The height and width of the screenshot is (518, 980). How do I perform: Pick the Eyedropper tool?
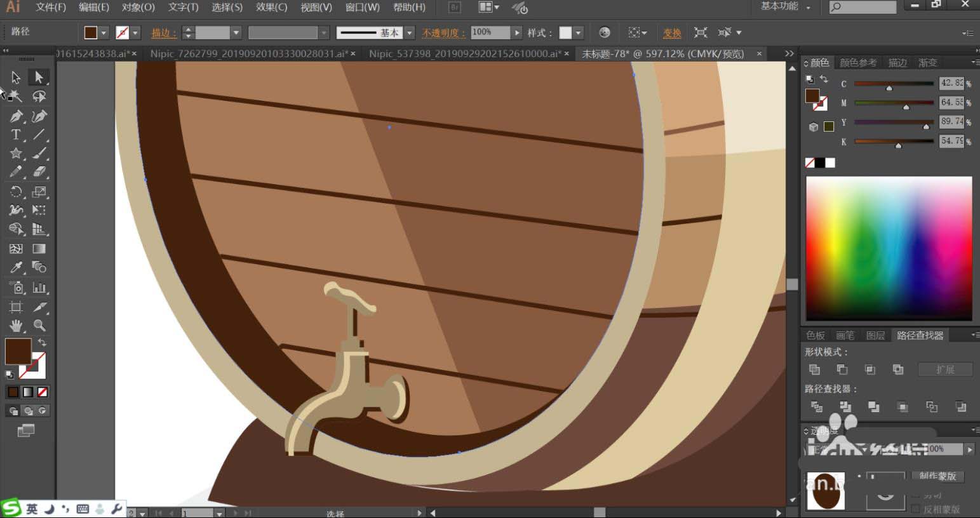point(15,267)
